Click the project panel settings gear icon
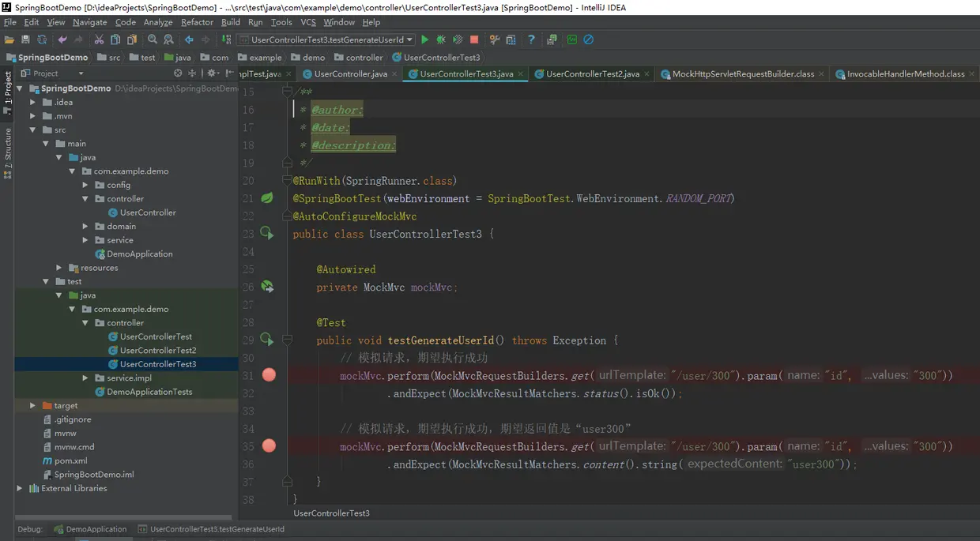This screenshot has width=980, height=541. click(211, 73)
